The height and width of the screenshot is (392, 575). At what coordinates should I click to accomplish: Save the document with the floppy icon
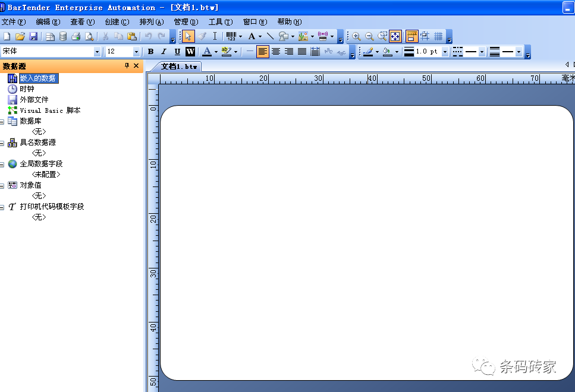(x=33, y=36)
